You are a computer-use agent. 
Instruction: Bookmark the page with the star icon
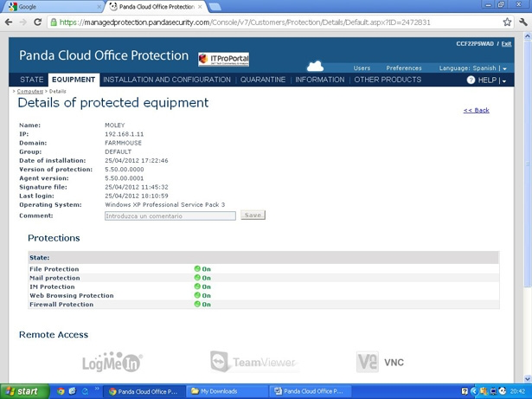point(507,23)
